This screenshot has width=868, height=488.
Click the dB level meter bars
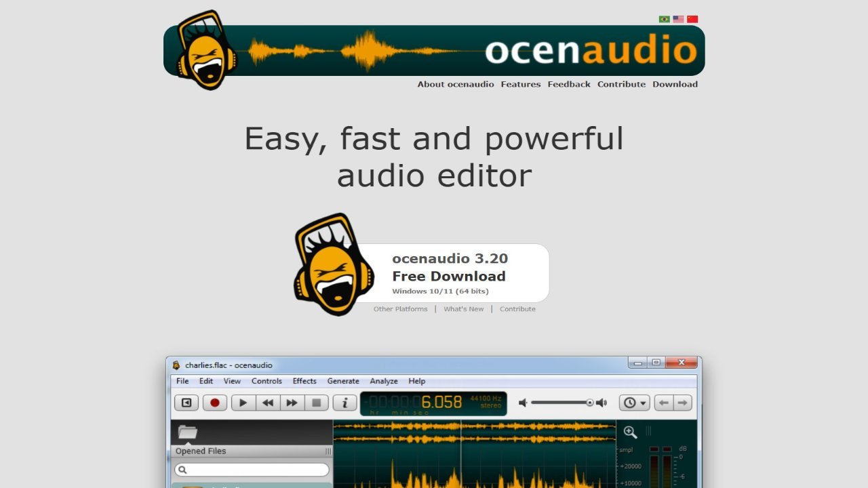tap(660, 466)
